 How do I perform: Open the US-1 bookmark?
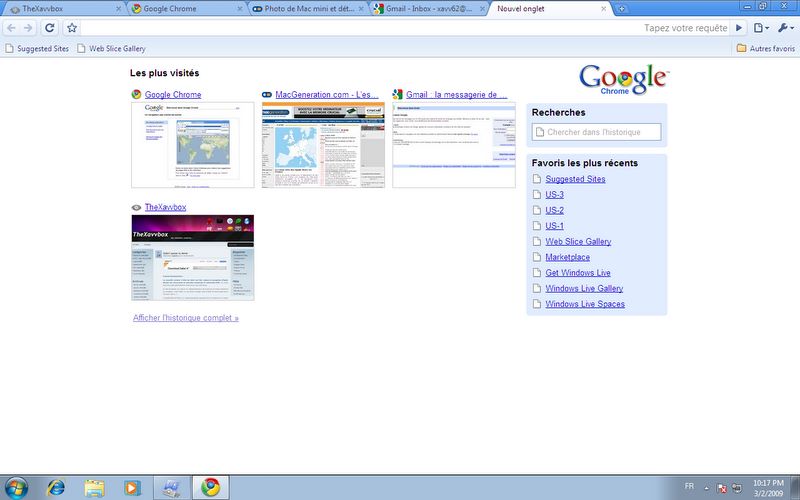pos(555,226)
